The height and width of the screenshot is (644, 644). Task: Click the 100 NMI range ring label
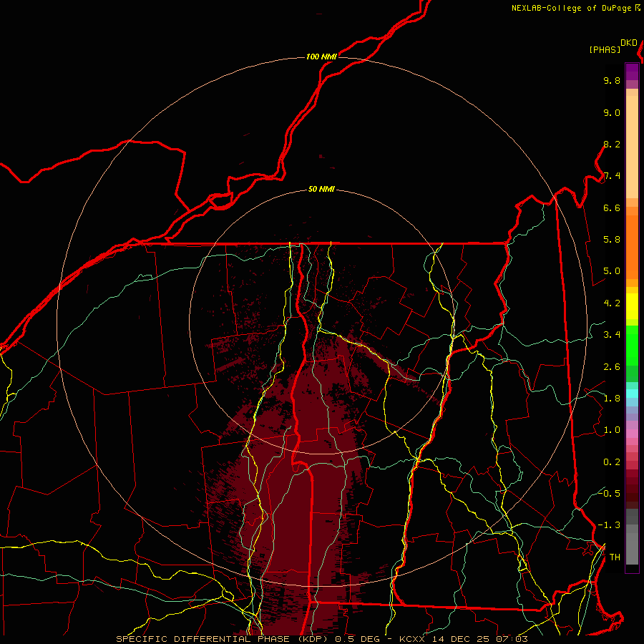321,57
